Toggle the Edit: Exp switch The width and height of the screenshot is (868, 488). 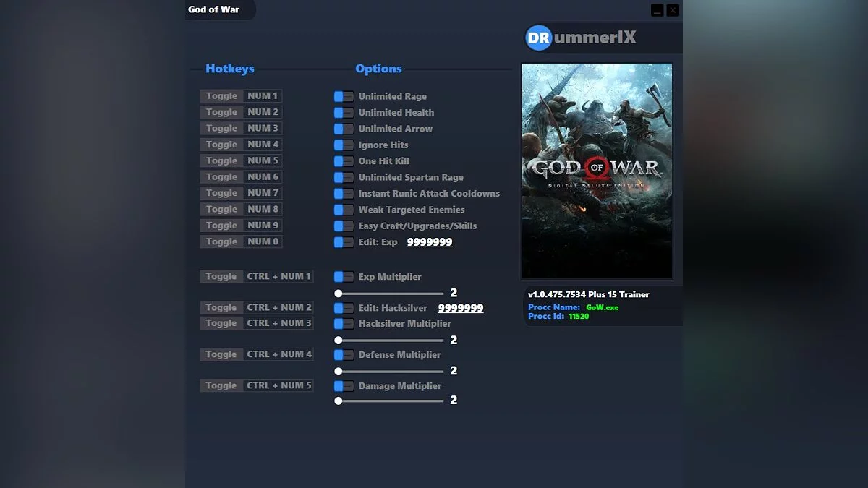pyautogui.click(x=344, y=242)
